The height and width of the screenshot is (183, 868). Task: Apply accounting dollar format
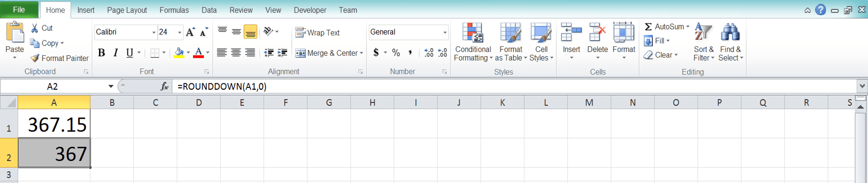click(376, 53)
